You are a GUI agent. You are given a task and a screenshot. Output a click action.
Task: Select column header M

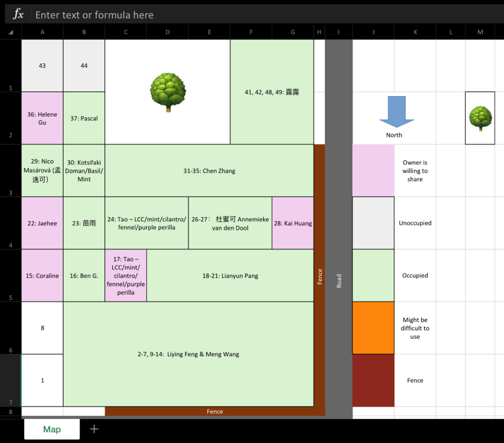479,32
